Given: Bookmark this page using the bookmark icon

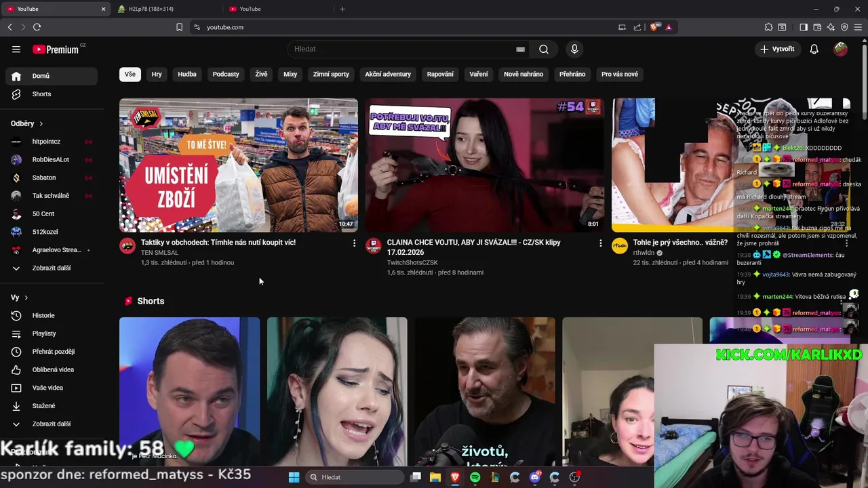Looking at the screenshot, I should click(x=179, y=27).
